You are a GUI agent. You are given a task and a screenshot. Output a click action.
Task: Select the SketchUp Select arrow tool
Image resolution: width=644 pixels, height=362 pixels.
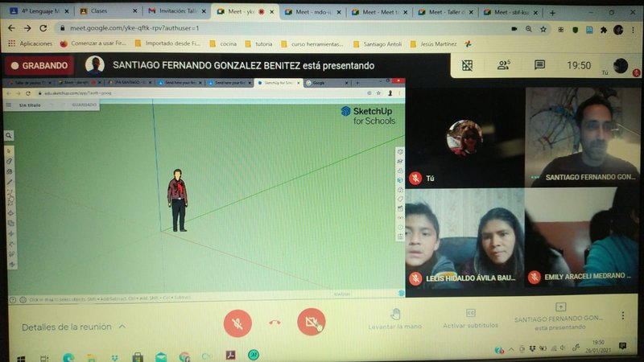pyautogui.click(x=10, y=150)
